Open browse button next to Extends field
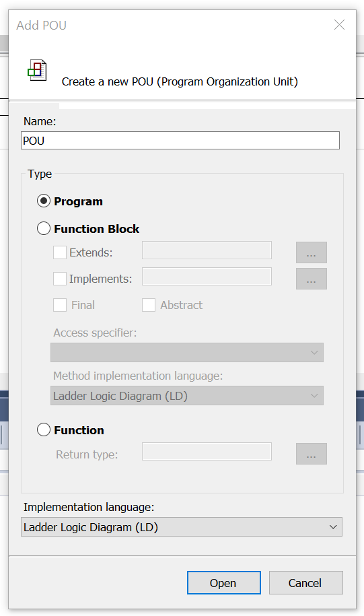 (x=312, y=252)
